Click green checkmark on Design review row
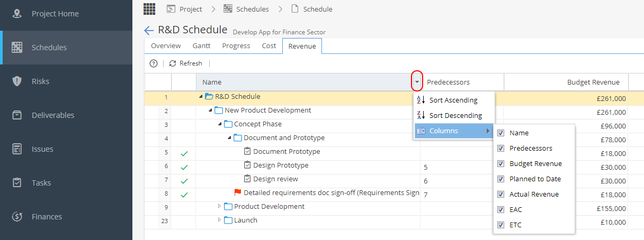The width and height of the screenshot is (644, 240). [184, 181]
